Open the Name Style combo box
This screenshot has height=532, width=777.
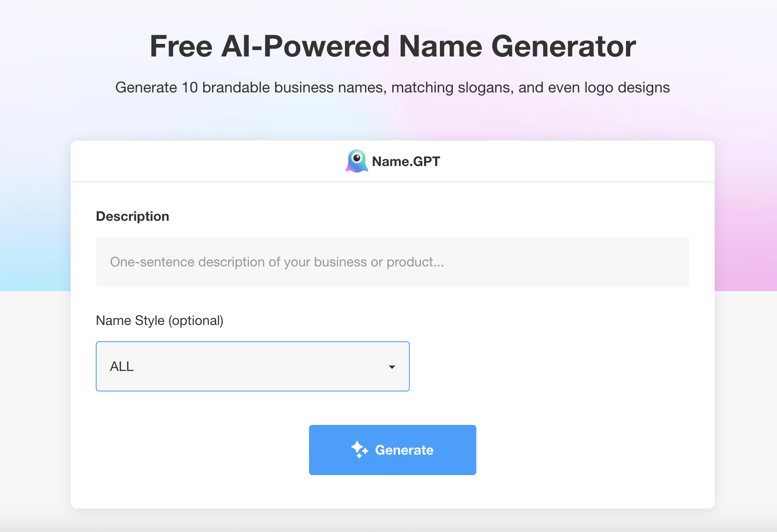point(253,366)
